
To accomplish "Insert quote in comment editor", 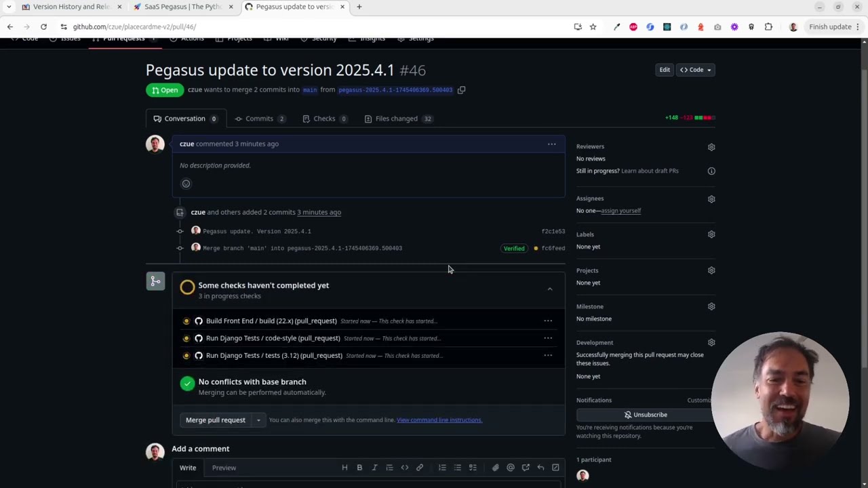I will tap(389, 468).
